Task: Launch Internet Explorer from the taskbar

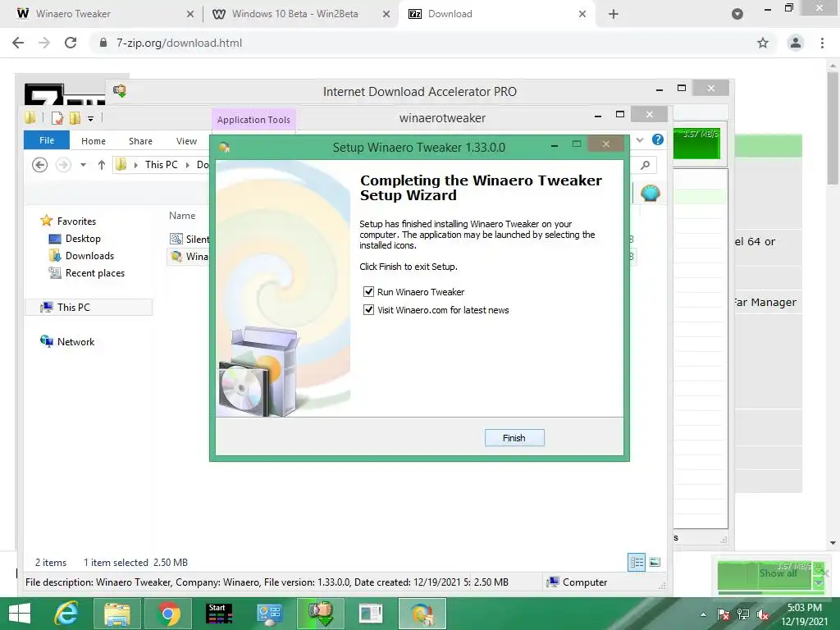Action: pos(67,614)
